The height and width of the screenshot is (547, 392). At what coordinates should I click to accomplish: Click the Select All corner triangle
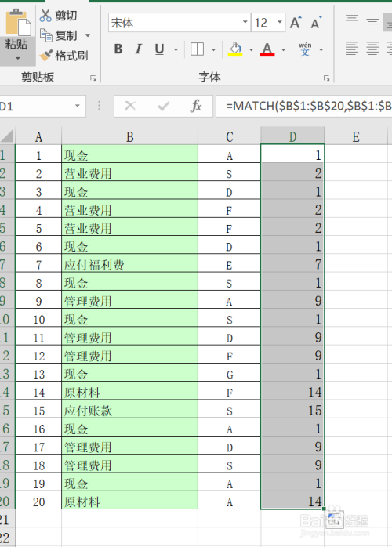pos(7,136)
